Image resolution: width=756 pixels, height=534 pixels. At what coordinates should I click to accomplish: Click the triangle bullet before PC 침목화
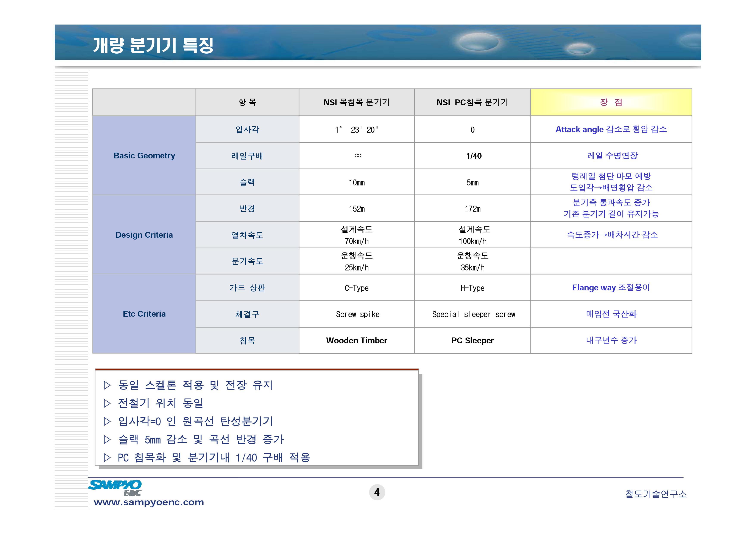click(107, 458)
